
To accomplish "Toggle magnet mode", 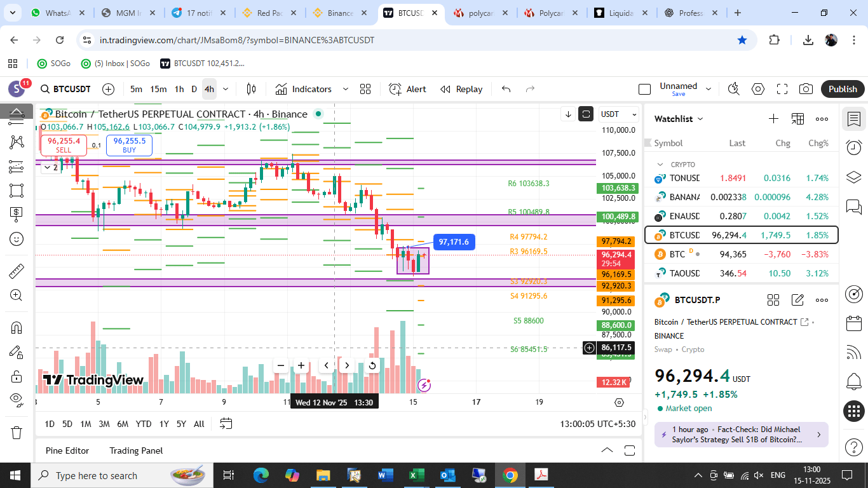I will click(17, 328).
